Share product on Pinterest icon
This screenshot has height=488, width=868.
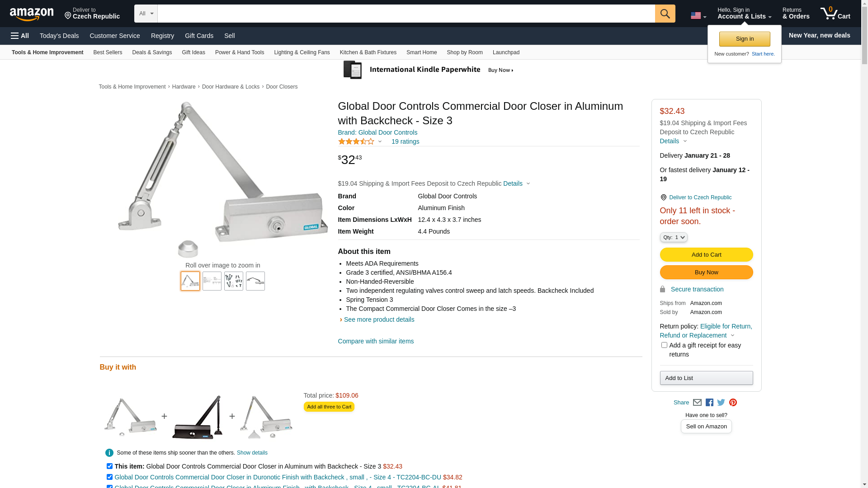pyautogui.click(x=733, y=403)
